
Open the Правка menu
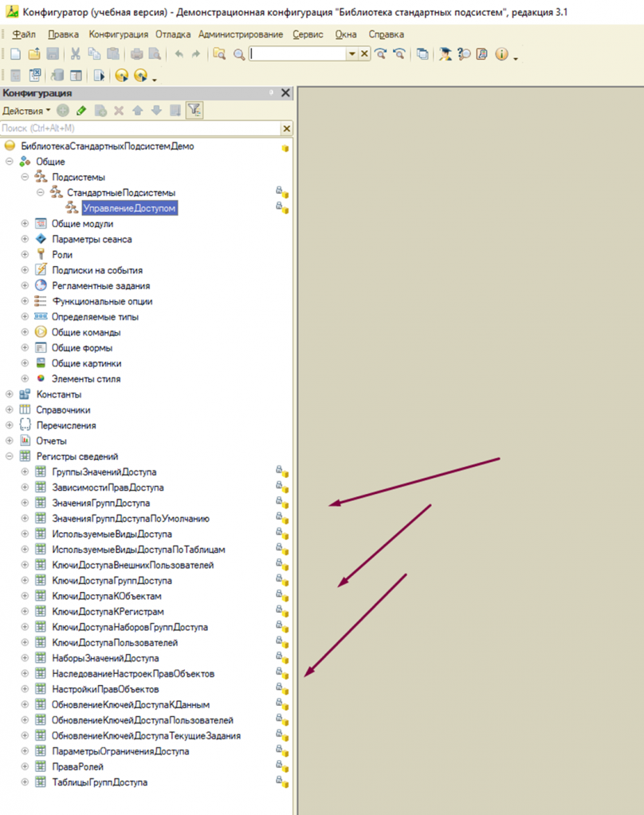point(64,34)
